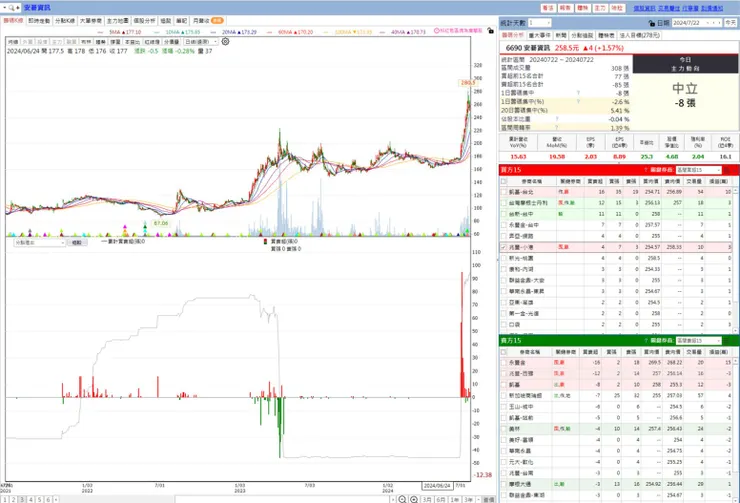Check the 永豐金-台中 row checkbox
The image size is (740, 503).
tap(504, 225)
